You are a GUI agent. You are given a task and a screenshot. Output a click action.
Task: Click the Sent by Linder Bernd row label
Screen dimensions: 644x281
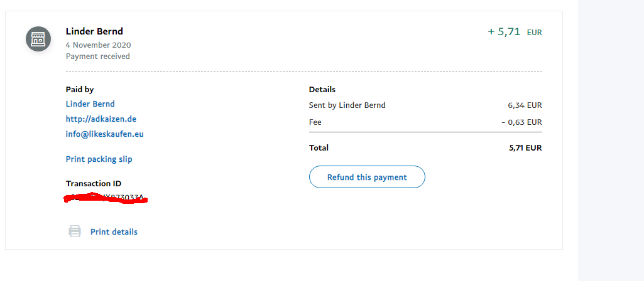[347, 105]
